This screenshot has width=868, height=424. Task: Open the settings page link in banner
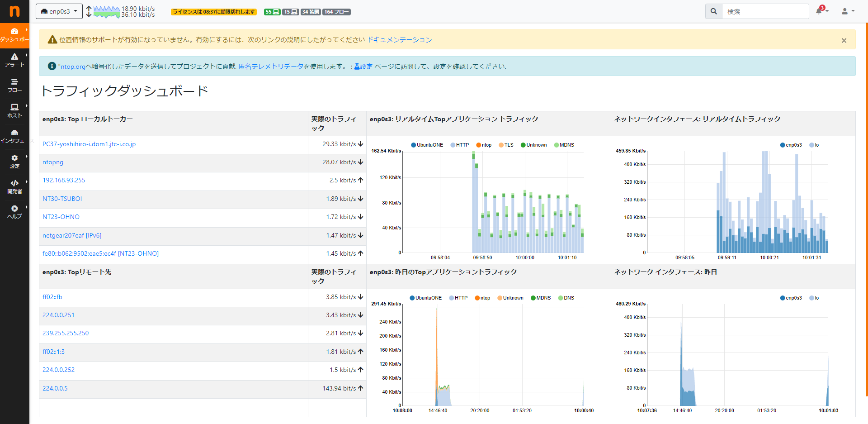pos(363,67)
